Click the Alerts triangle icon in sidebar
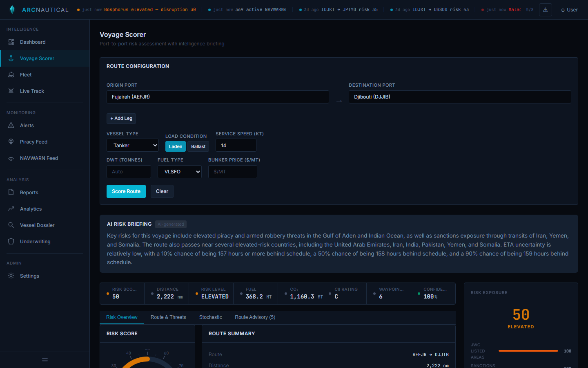This screenshot has width=588, height=368. [x=11, y=126]
